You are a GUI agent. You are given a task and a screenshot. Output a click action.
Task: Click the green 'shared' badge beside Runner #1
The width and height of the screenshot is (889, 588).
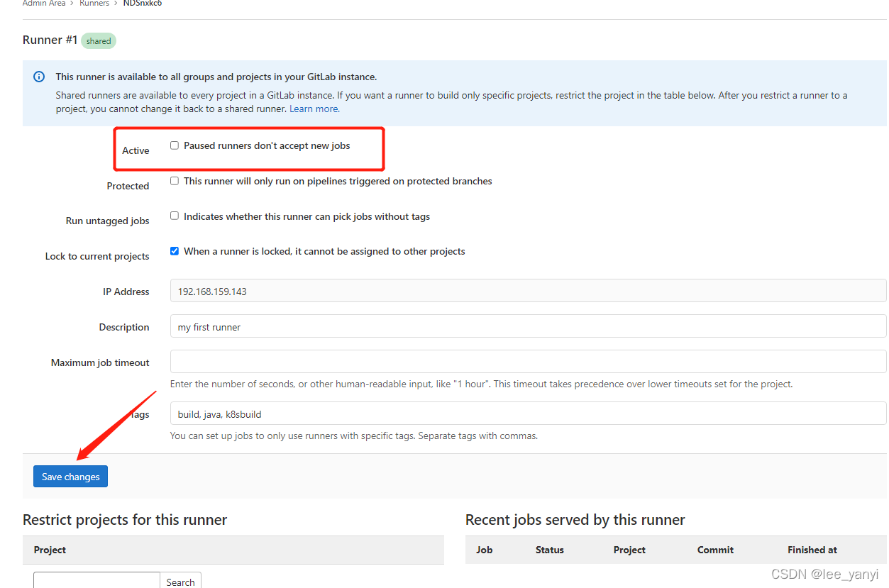coord(98,40)
